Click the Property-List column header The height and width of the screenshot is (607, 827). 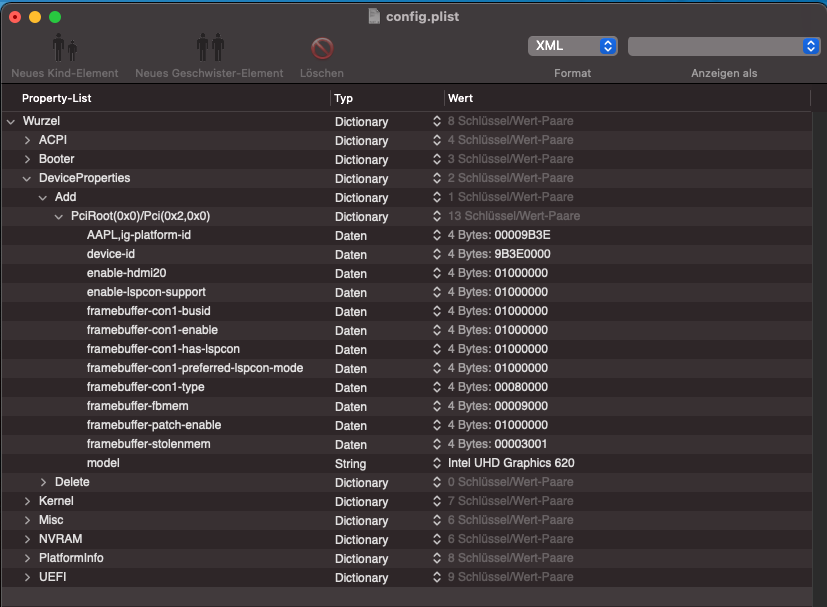pos(57,98)
